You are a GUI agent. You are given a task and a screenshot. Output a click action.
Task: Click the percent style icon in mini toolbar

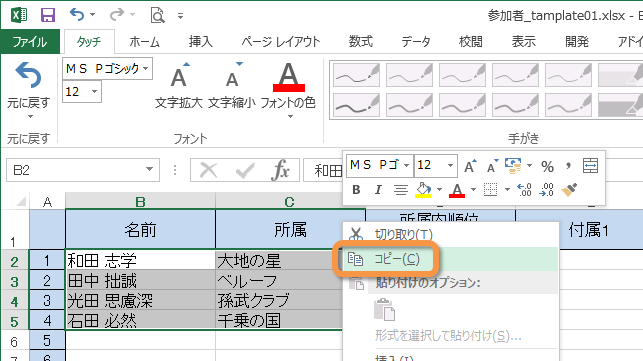pos(547,166)
